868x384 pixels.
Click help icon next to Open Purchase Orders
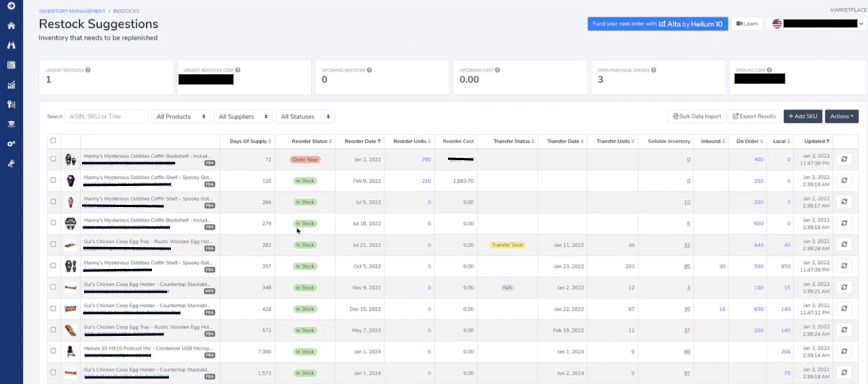653,70
